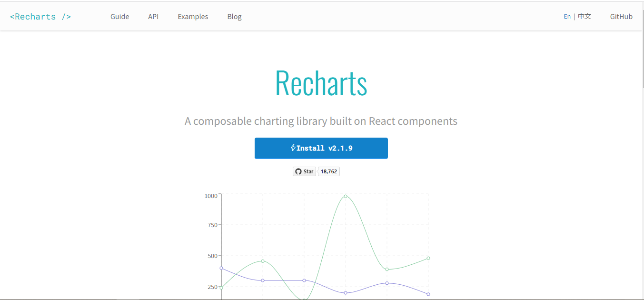Open the API documentation tab

pos(153,16)
